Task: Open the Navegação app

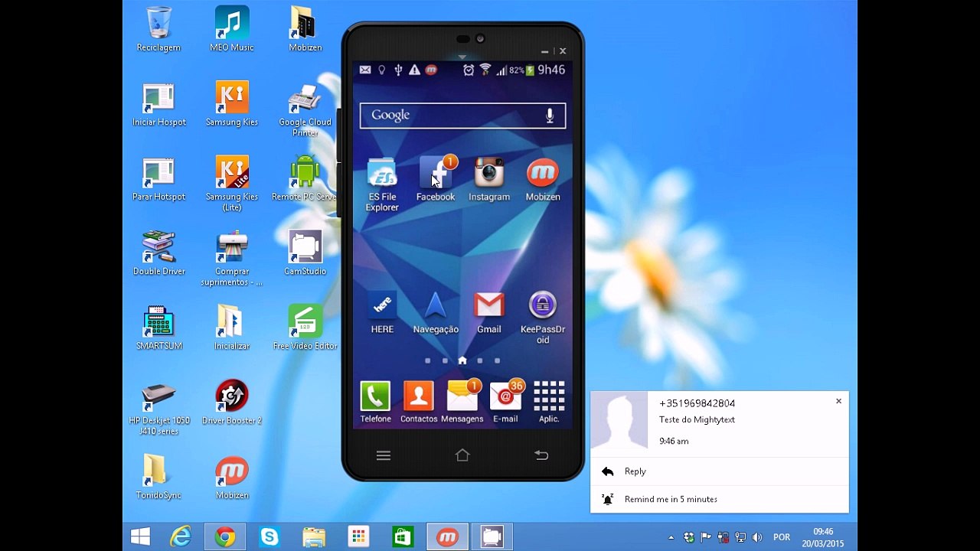Action: coord(436,312)
